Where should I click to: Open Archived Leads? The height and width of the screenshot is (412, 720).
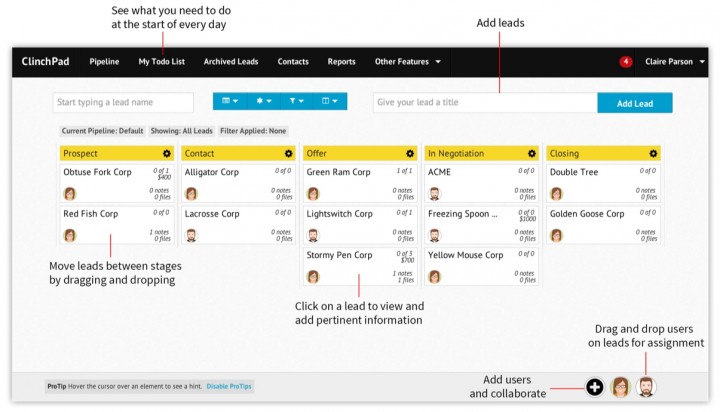point(231,62)
